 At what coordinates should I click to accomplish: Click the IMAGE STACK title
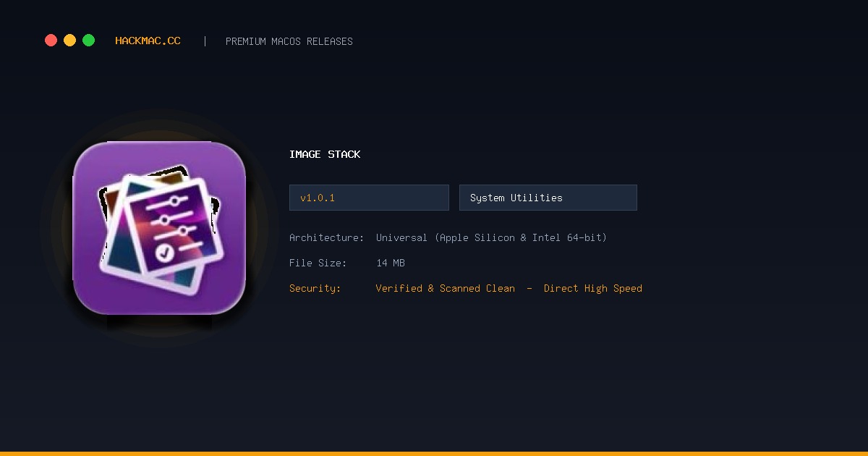click(x=325, y=154)
